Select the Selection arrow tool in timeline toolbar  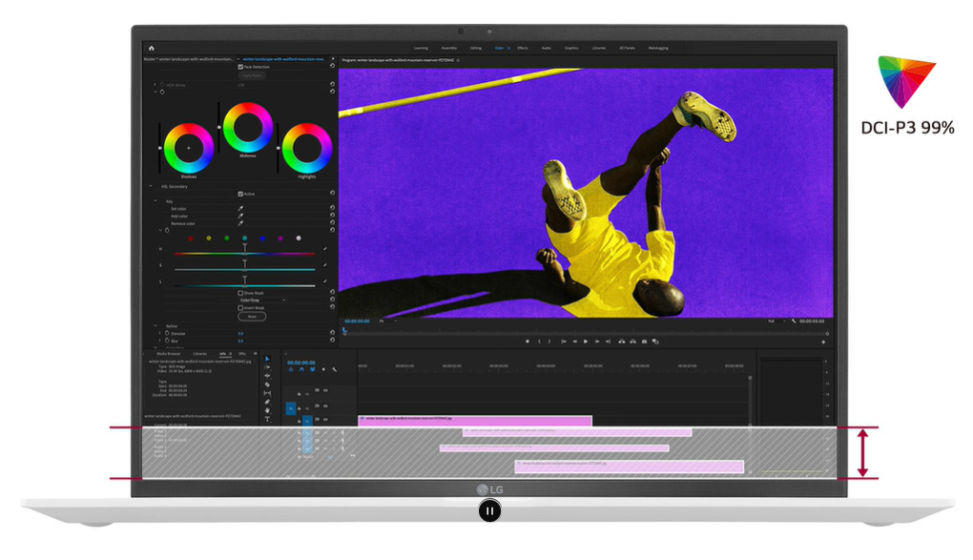267,360
